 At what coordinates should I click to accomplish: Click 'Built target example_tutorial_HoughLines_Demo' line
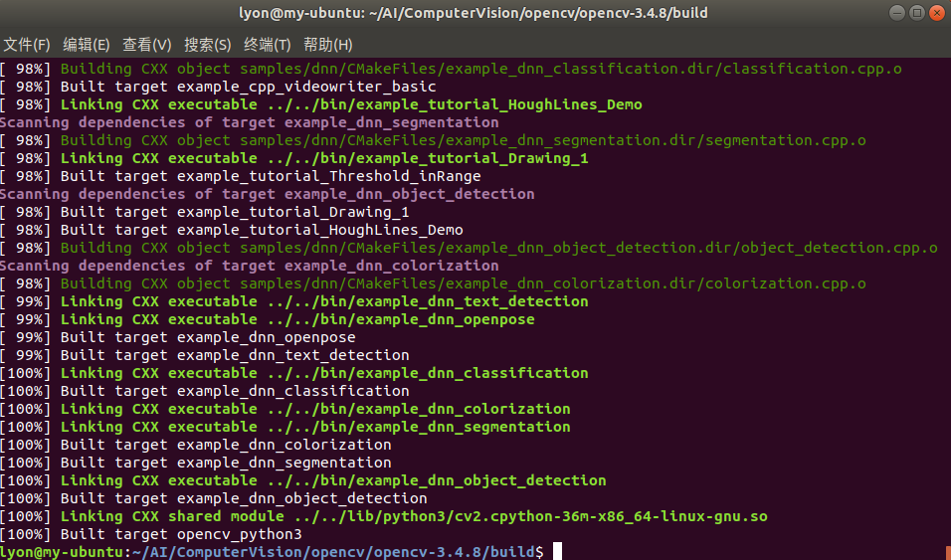tap(232, 230)
